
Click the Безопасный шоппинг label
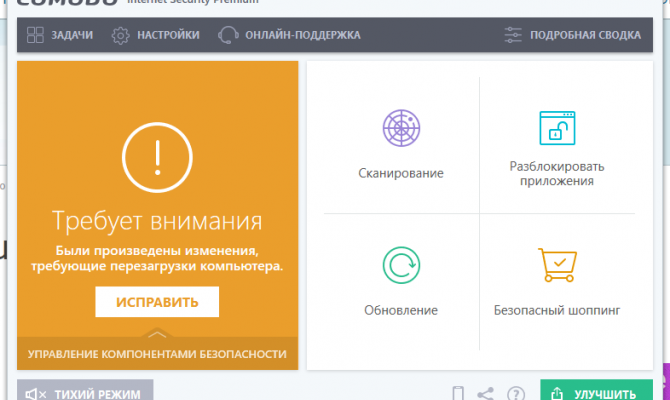[x=557, y=310]
